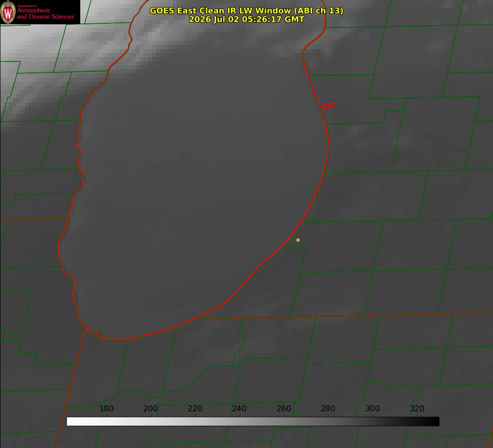
Task: Click the UW crest logo
Action: tap(8, 12)
